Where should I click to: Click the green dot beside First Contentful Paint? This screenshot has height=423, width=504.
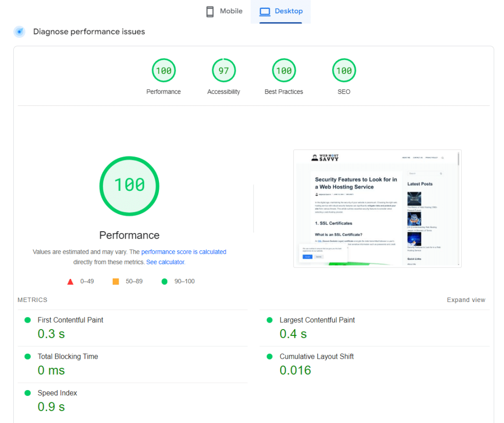(x=28, y=320)
